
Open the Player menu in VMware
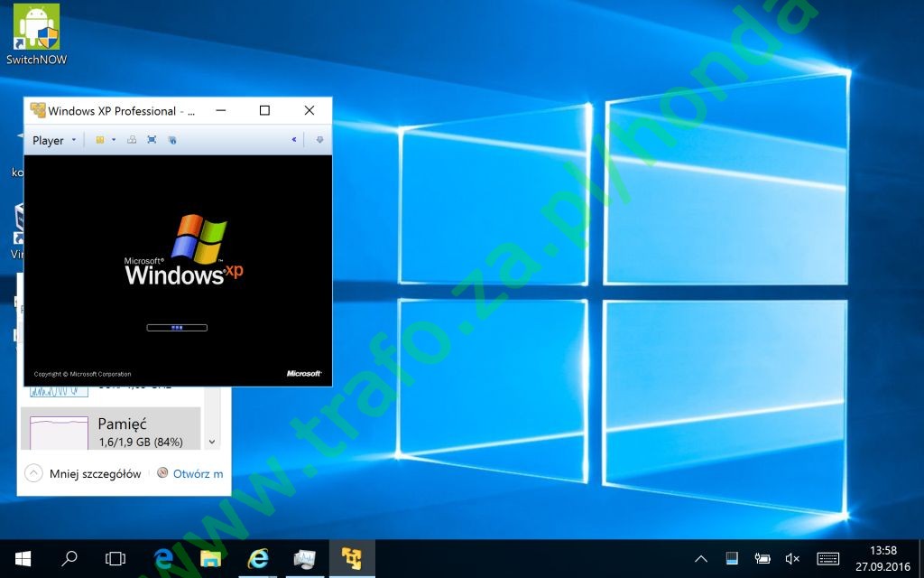pyautogui.click(x=54, y=140)
